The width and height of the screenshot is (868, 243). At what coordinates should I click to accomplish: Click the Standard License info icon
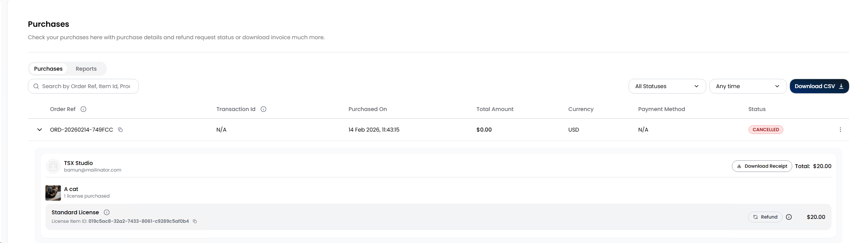[107, 212]
